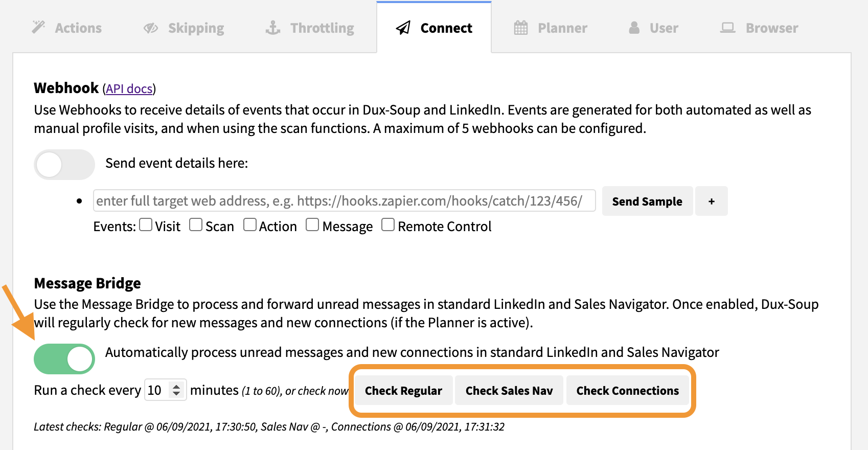The width and height of the screenshot is (868, 450).
Task: Click the calendar Planner icon
Action: [521, 28]
